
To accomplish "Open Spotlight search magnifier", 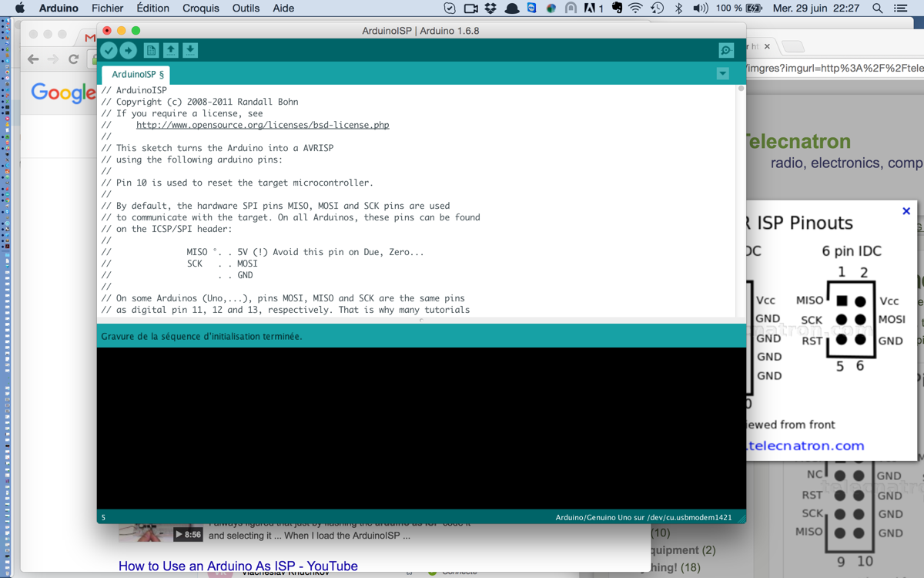I will [878, 8].
